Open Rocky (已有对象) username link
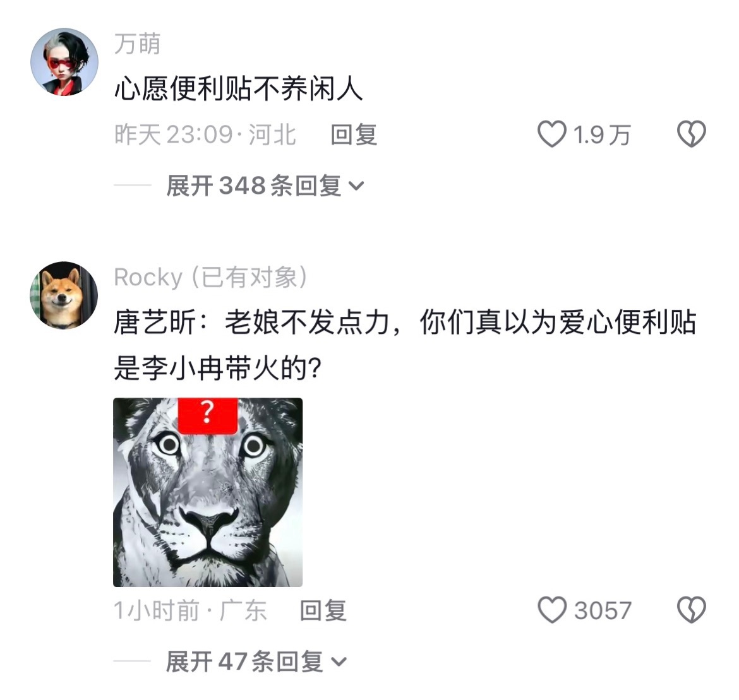 coord(211,277)
